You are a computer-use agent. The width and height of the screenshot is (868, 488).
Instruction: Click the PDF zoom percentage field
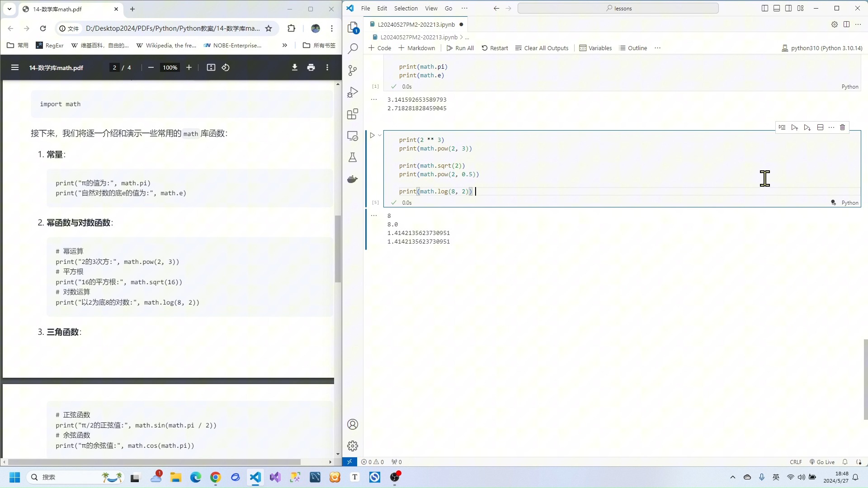(170, 67)
